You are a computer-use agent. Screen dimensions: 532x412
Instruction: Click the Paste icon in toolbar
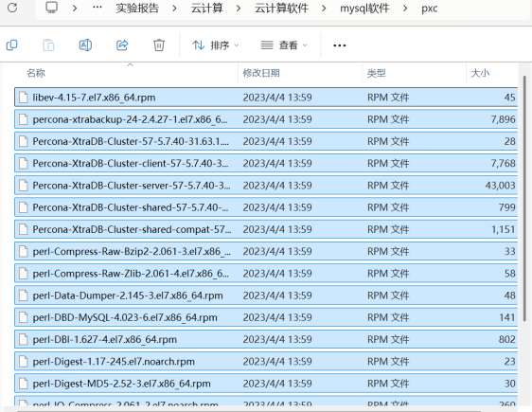(x=48, y=45)
